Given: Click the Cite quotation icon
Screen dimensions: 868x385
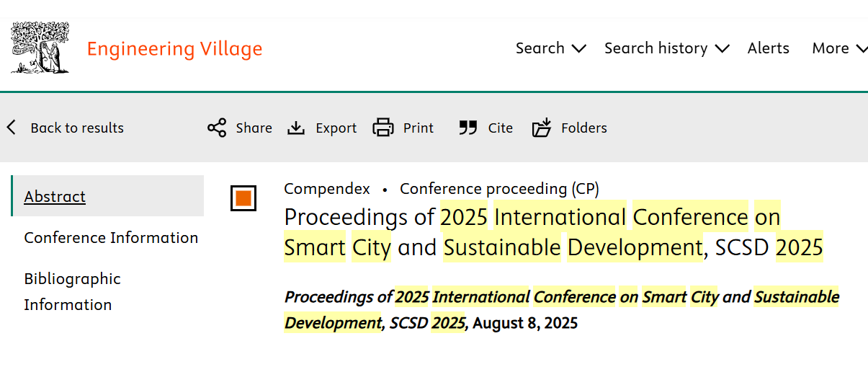Looking at the screenshot, I should coord(468,128).
